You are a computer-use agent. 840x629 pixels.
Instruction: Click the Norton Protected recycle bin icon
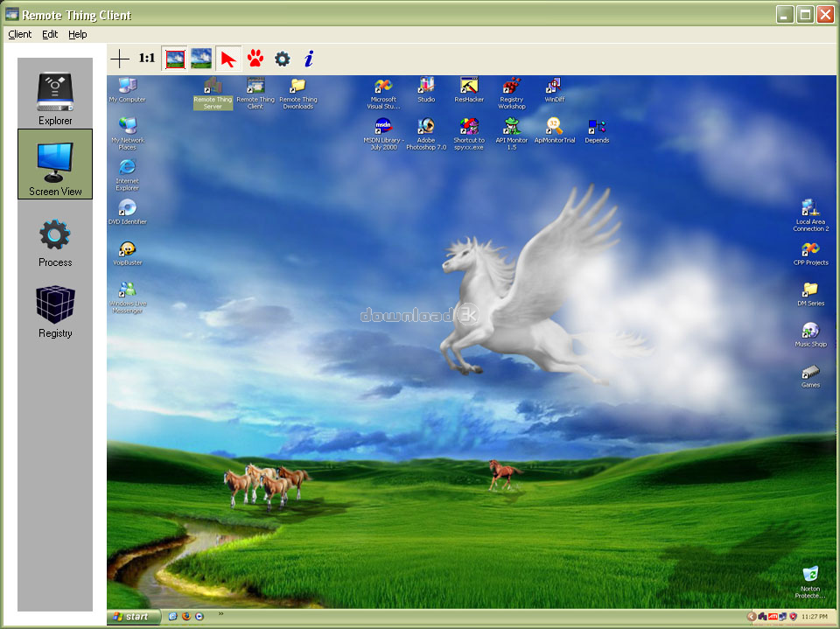[810, 583]
